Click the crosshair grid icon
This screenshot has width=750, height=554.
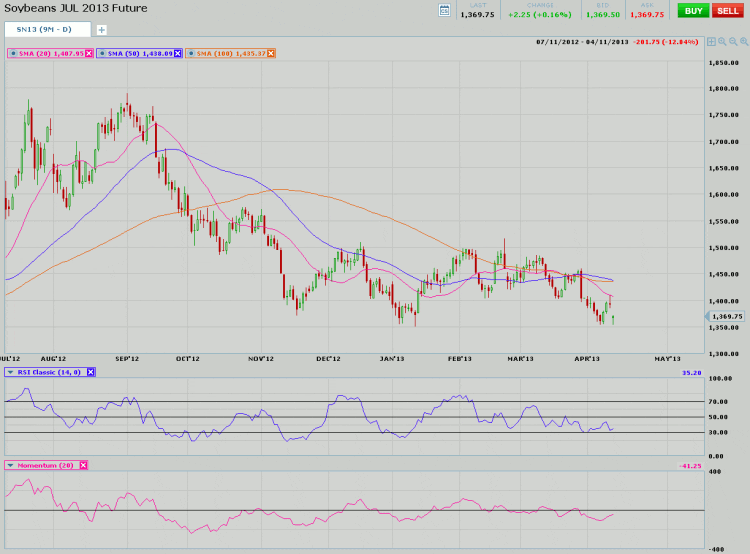tap(711, 42)
